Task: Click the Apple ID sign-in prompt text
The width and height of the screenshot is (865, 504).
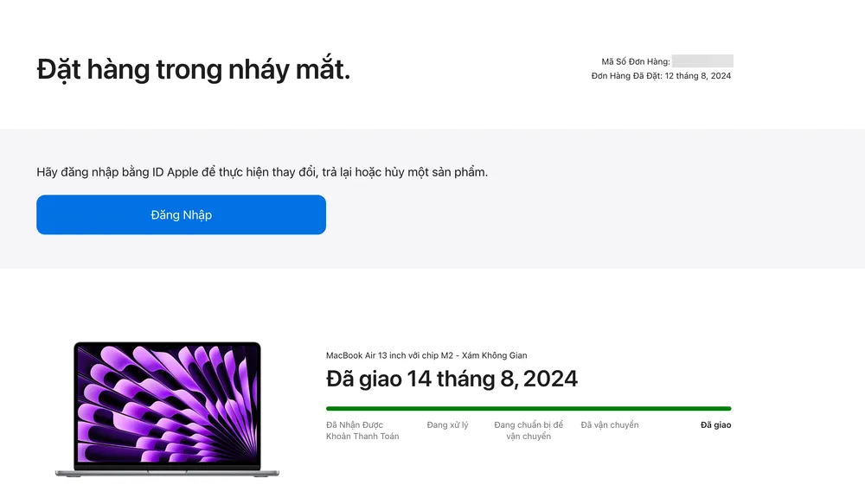Action: pos(261,171)
